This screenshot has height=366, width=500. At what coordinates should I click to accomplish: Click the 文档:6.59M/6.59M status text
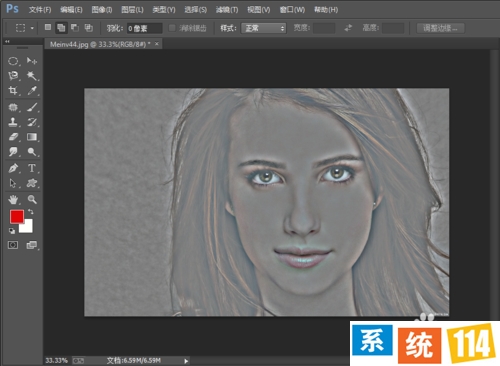click(x=134, y=360)
